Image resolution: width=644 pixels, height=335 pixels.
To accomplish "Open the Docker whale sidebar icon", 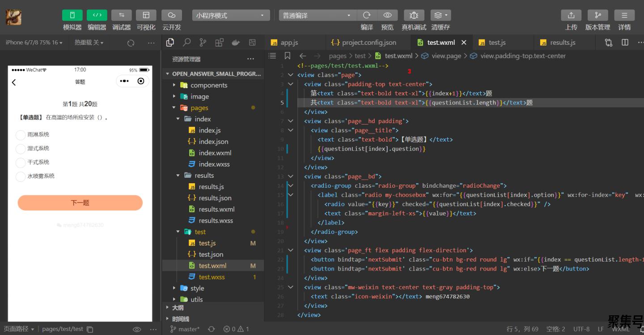I will 236,43.
